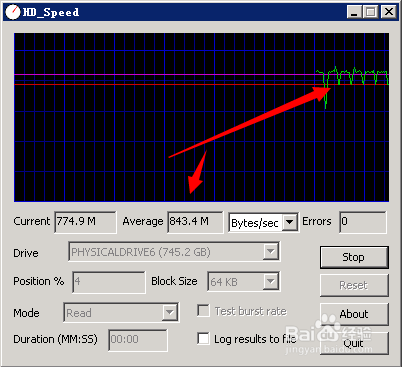The image size is (402, 367).
Task: Minimize the HD_Speed window
Action: tap(354, 12)
